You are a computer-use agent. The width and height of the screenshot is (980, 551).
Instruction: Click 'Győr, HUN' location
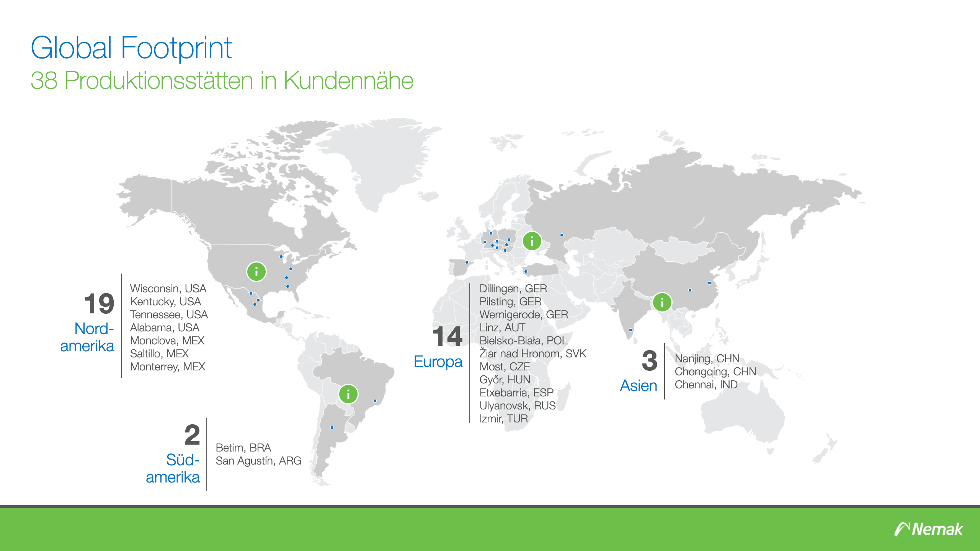point(505,380)
